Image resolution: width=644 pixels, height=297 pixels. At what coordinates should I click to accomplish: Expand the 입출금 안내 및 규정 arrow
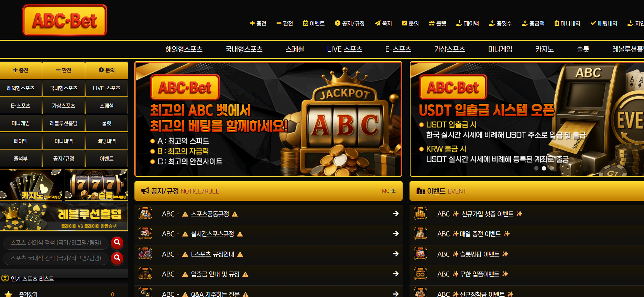pyautogui.click(x=396, y=274)
